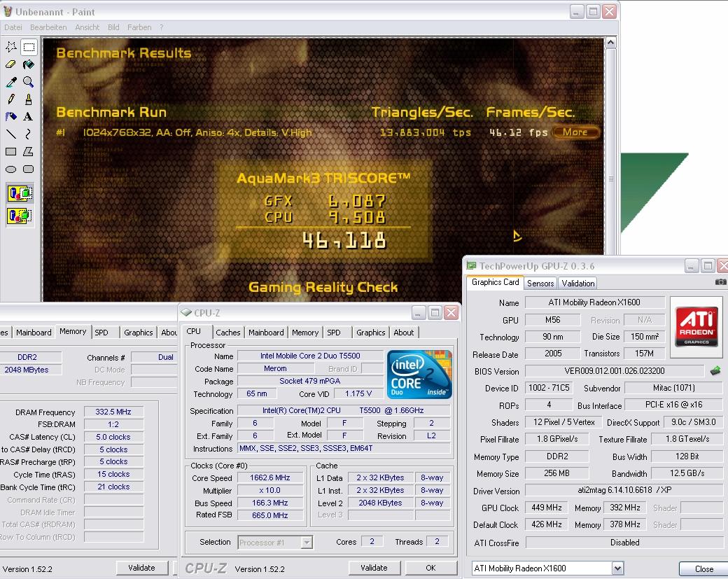Choose the Eraser tool in Paint
This screenshot has width=728, height=579.
point(11,64)
